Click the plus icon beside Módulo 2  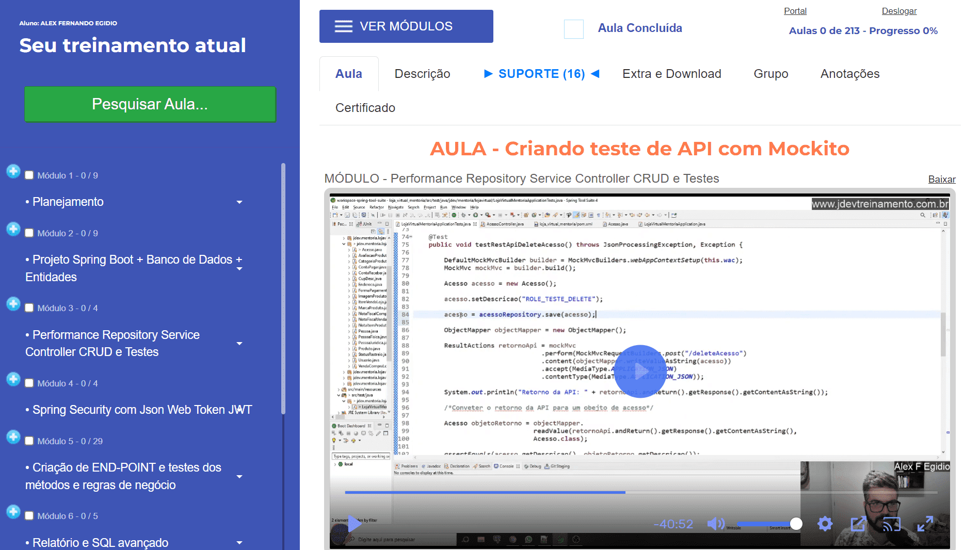coord(13,229)
